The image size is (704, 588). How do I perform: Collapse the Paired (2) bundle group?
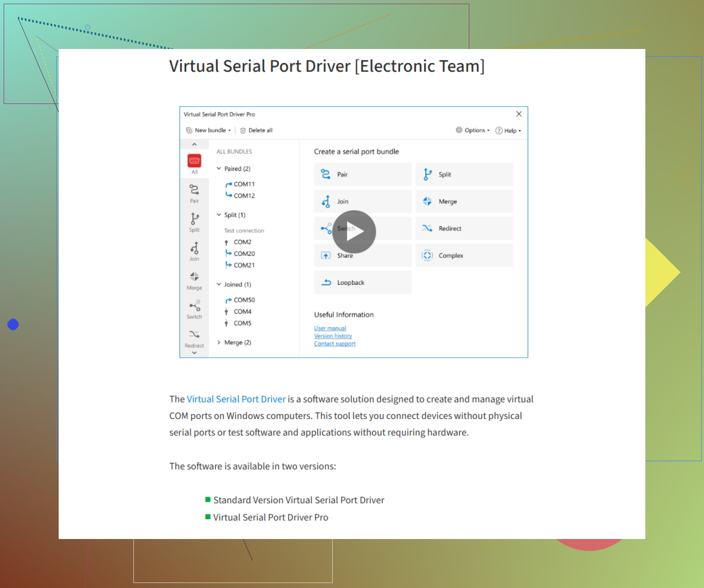pyautogui.click(x=219, y=169)
